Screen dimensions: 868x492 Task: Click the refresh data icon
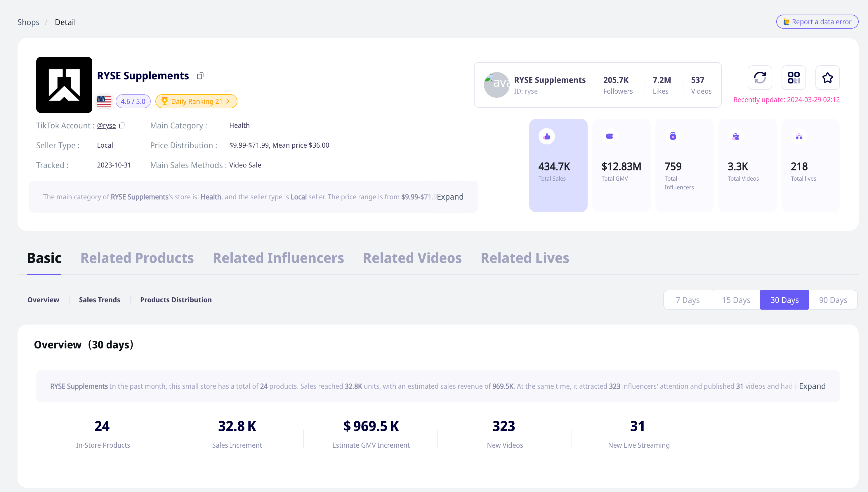click(x=760, y=78)
